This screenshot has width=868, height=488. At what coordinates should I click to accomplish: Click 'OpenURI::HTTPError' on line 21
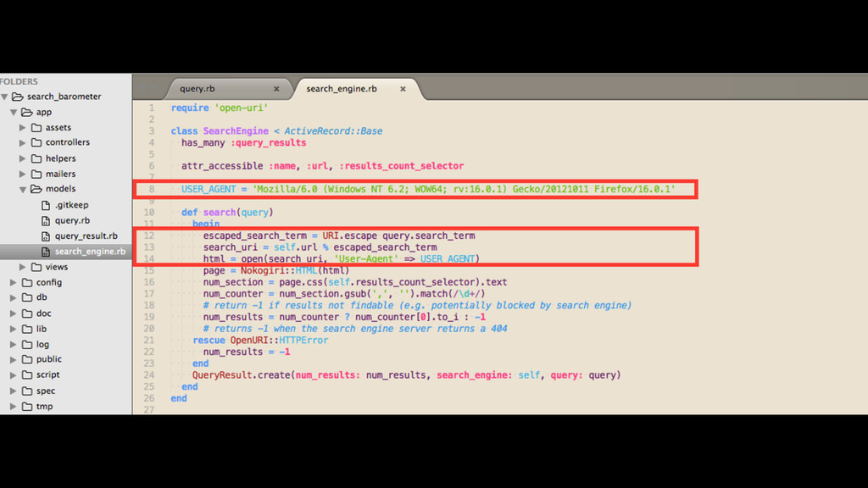(x=279, y=341)
